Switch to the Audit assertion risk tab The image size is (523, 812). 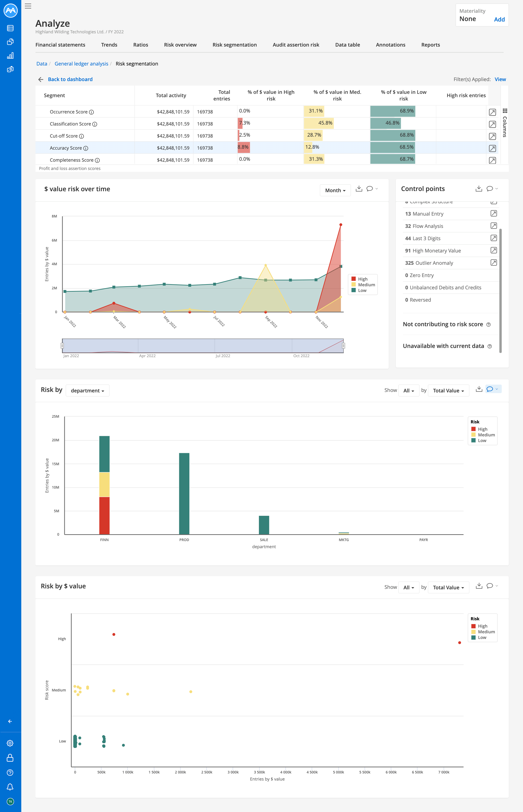click(x=296, y=45)
